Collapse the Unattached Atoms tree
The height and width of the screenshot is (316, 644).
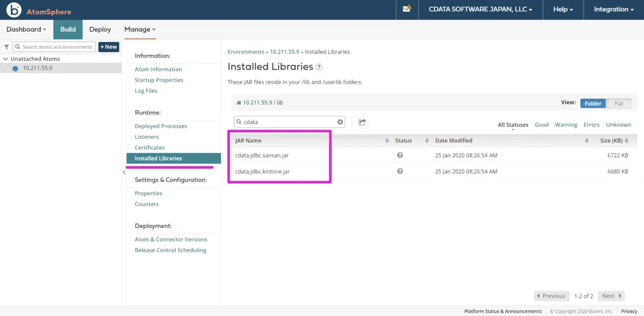click(5, 59)
